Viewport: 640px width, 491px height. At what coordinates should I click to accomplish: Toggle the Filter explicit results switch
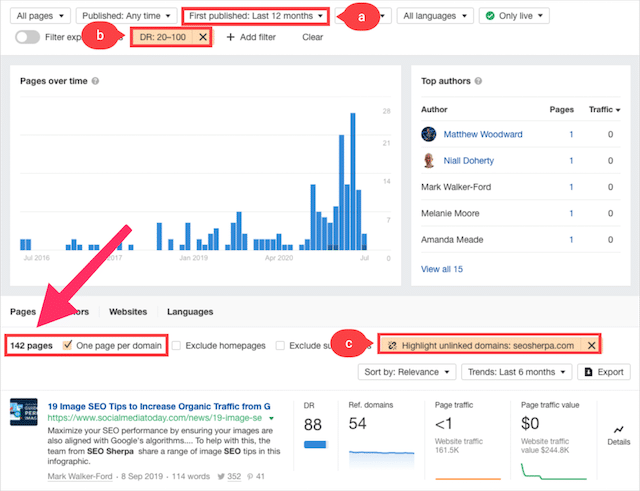tap(27, 37)
